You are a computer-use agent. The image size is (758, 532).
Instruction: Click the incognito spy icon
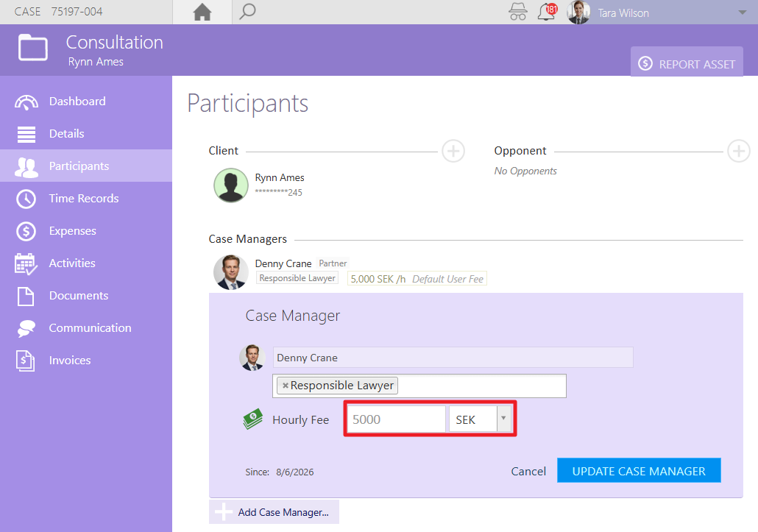point(518,12)
